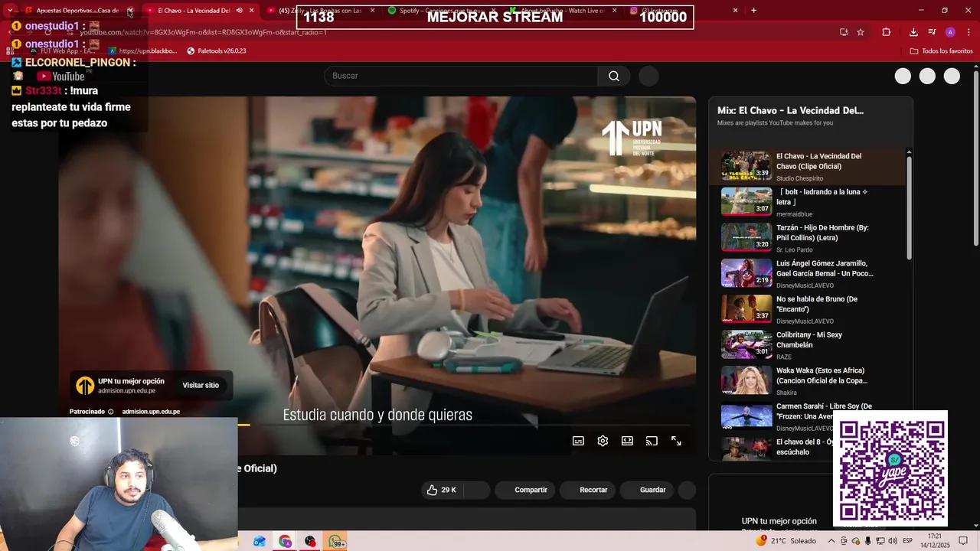Open the OBS icon in the taskbar
This screenshot has width=980, height=551.
click(310, 541)
